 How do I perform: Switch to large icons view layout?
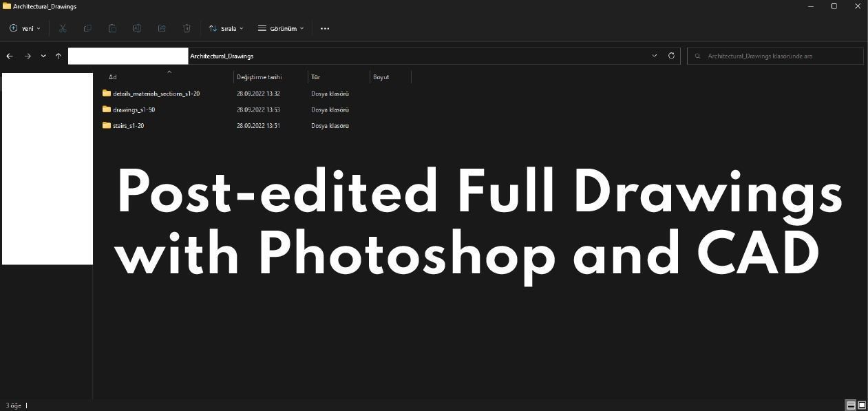(862, 405)
